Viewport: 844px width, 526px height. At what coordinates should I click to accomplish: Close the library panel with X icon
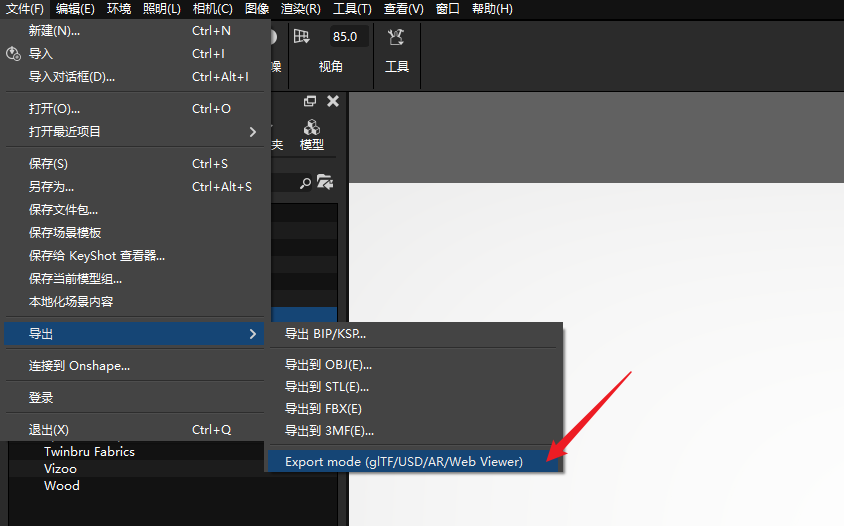pos(333,101)
